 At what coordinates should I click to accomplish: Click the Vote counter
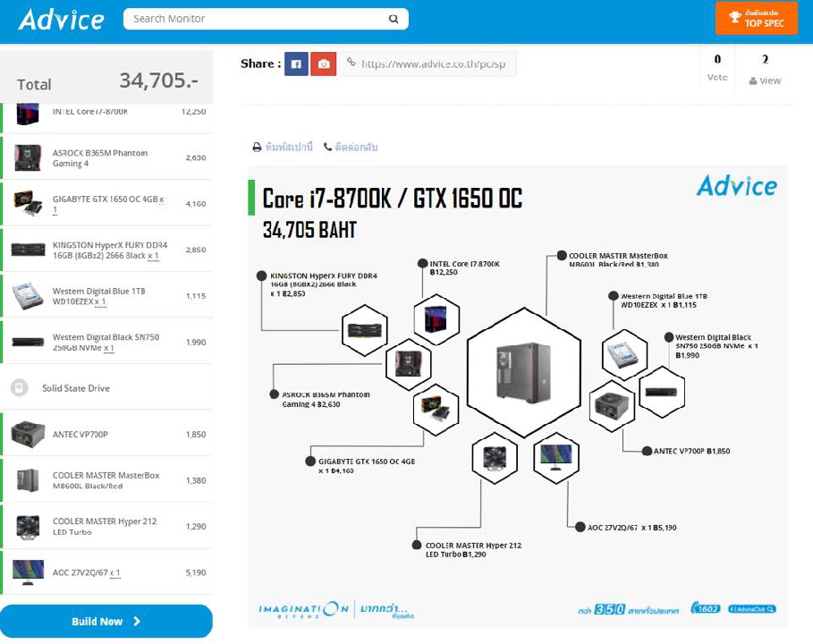[x=717, y=68]
